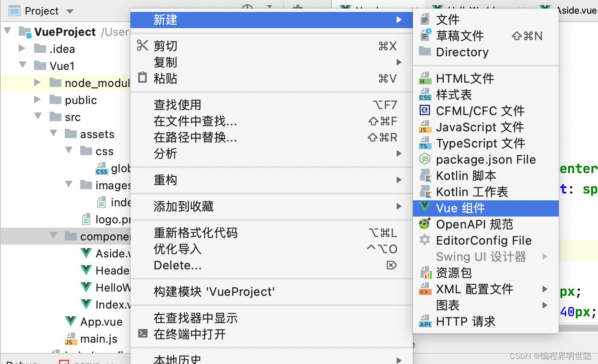This screenshot has width=598, height=364.
Task: Select 在路径中替换… entry
Action: pyautogui.click(x=272, y=137)
